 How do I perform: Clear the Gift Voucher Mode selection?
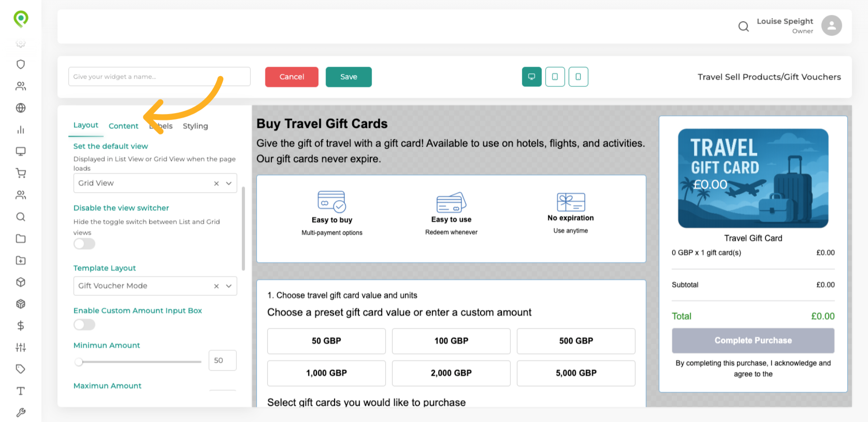click(216, 286)
